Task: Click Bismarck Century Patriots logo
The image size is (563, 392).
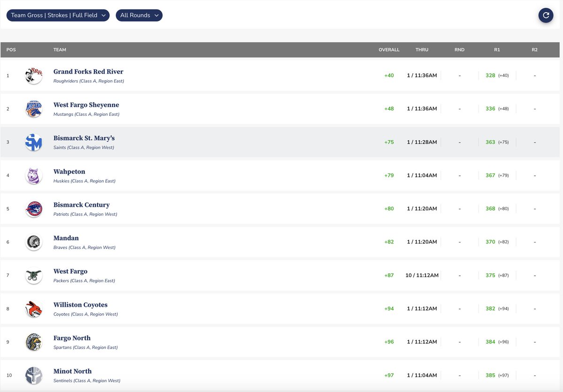Action: (x=34, y=209)
